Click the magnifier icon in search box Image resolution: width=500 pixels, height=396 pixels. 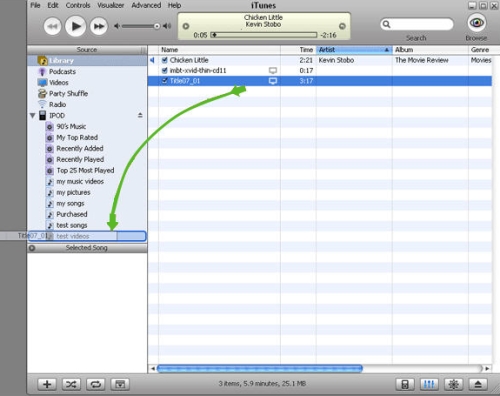386,24
